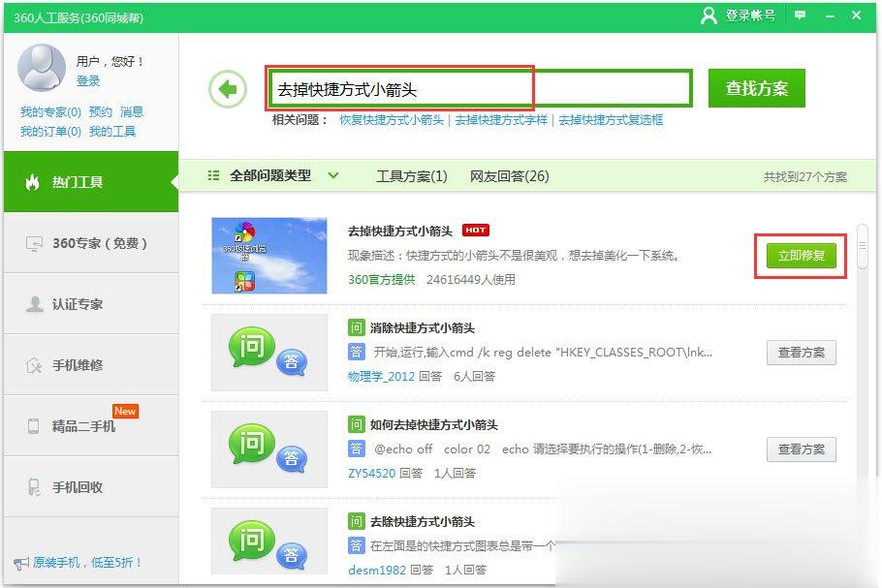Click the HOT badge next to 去掉快捷方式小箭头
Screen dimensions: 882x588
pyautogui.click(x=475, y=230)
